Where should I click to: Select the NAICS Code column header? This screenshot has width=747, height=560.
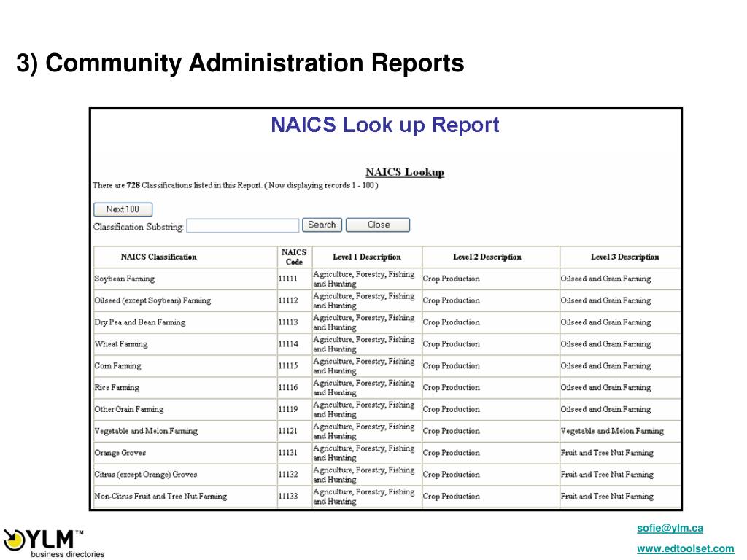(x=294, y=257)
